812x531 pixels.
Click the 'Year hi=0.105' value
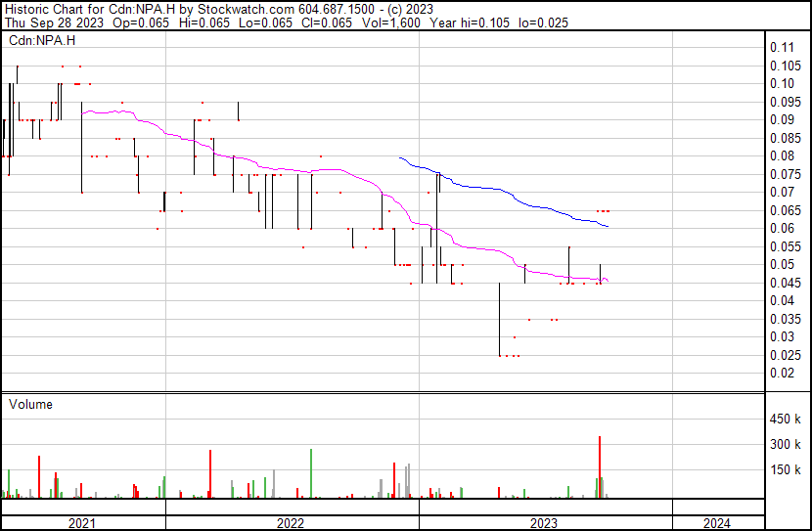coord(470,22)
